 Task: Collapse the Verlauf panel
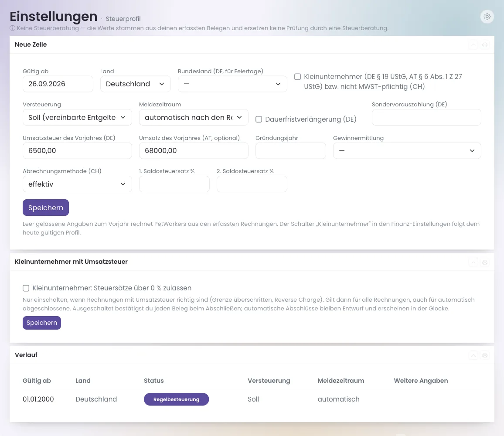click(473, 355)
